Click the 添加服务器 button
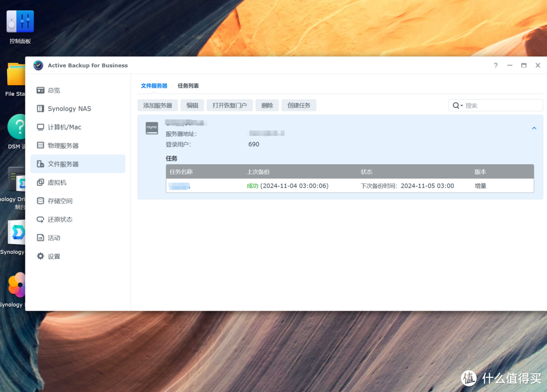Image resolution: width=547 pixels, height=392 pixels. [x=158, y=105]
